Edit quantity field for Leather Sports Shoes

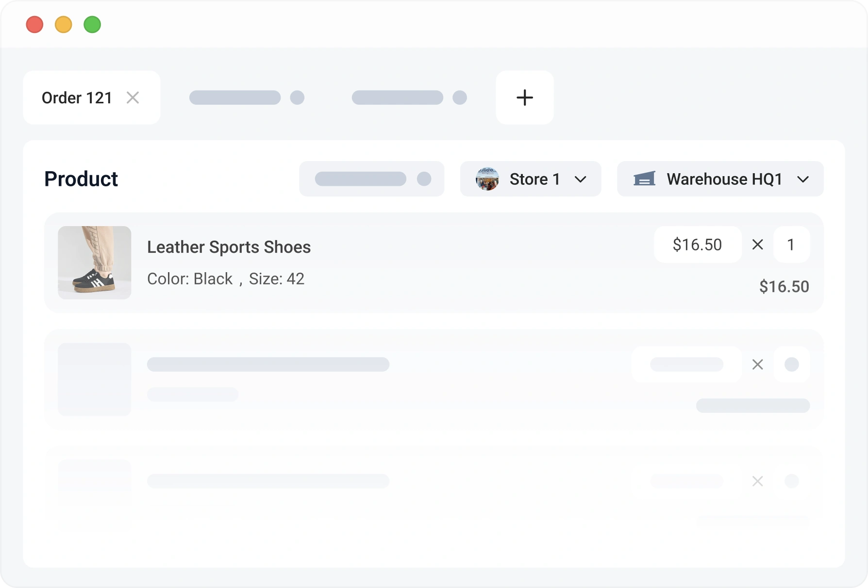(791, 245)
